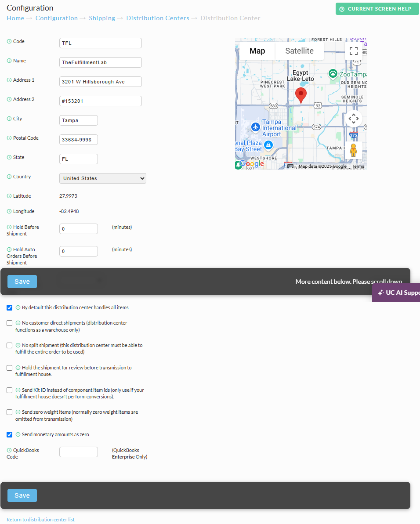
Task: Click the Tampa International Airport marker
Action: click(x=256, y=127)
